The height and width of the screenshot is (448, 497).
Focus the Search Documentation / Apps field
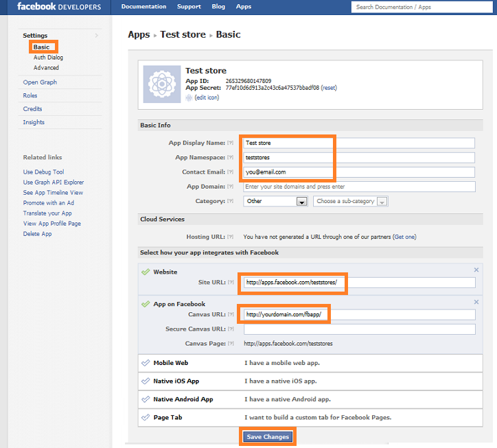[x=422, y=7]
